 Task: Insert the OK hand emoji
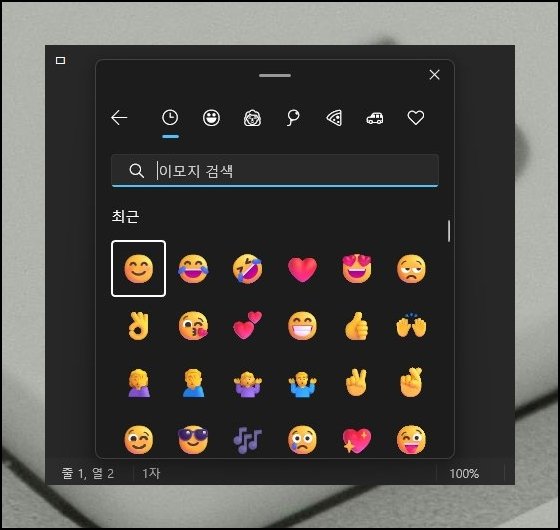click(x=139, y=326)
